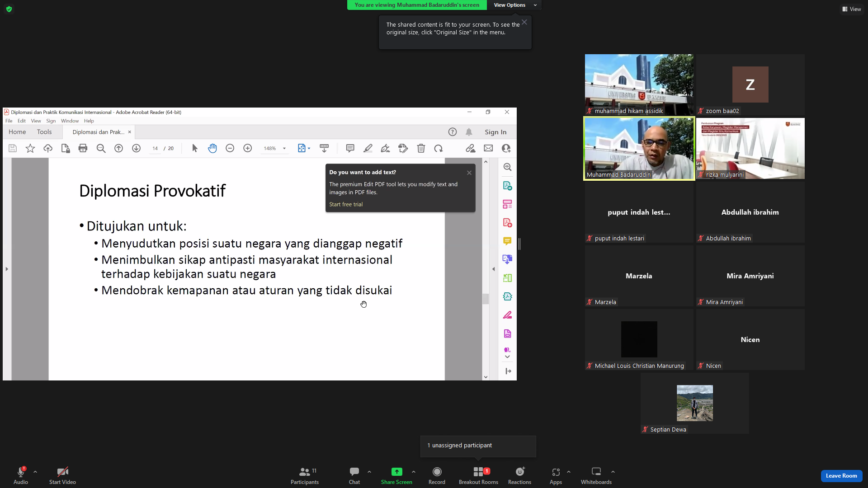The image size is (868, 488).
Task: Click the Start free trial link
Action: click(x=346, y=204)
